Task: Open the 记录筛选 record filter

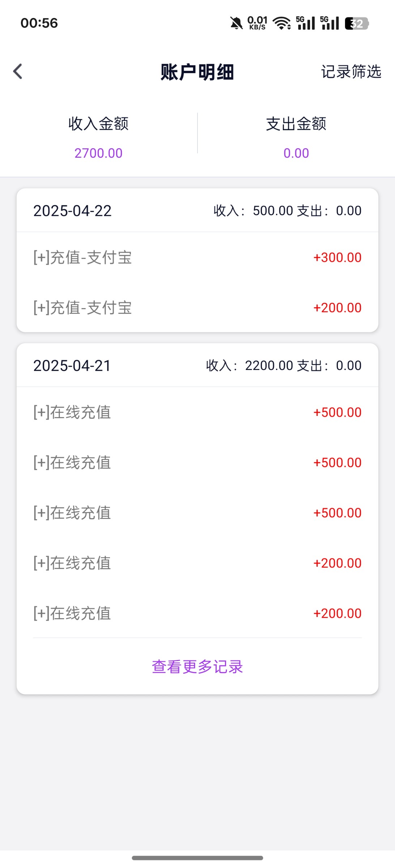Action: pos(351,72)
